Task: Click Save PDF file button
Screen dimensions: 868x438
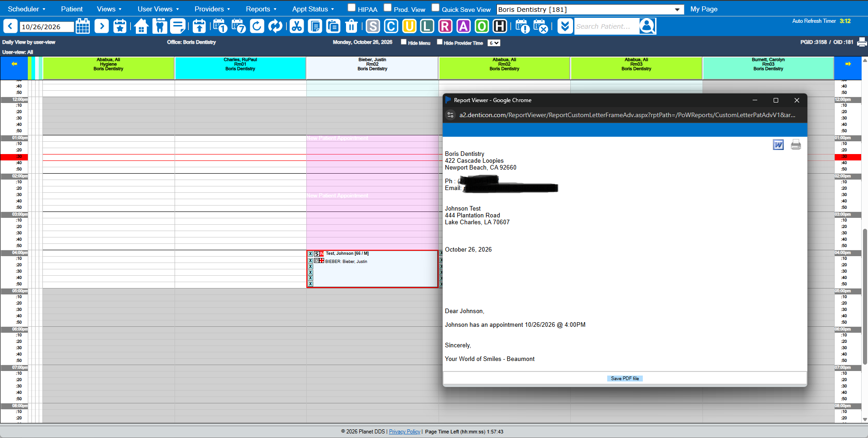Action: point(625,378)
